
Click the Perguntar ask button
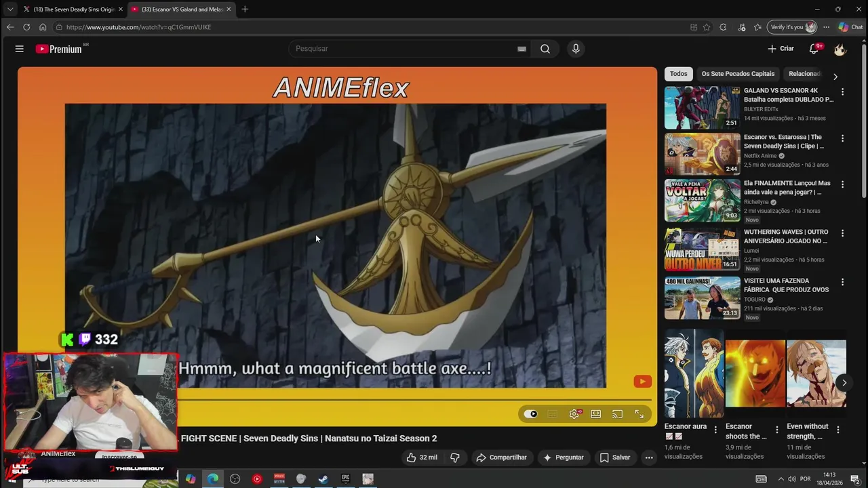[564, 457]
